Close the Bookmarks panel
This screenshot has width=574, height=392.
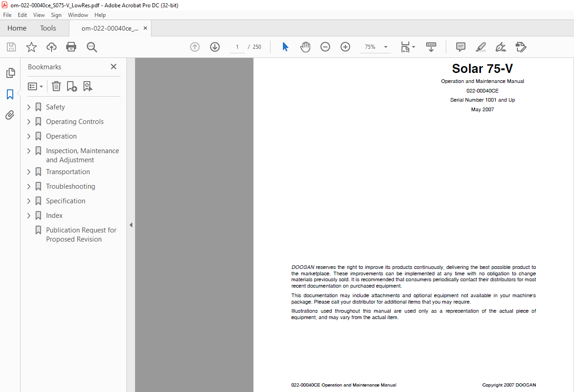pos(114,67)
